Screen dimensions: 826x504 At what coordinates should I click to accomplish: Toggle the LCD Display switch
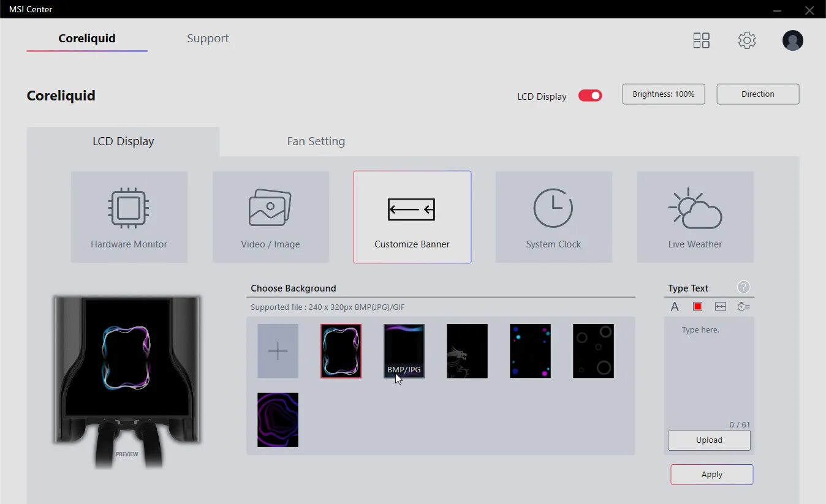(590, 96)
